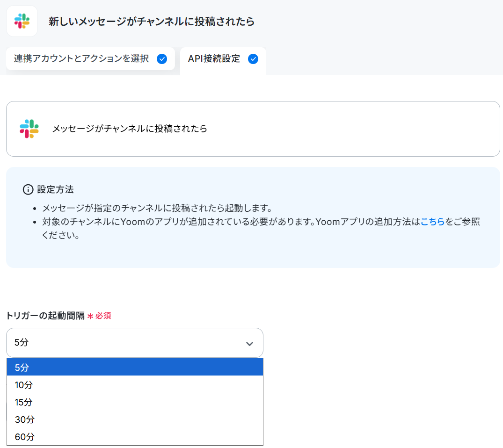Image resolution: width=503 pixels, height=448 pixels.
Task: Click the 設定方法 heading
Action: pyautogui.click(x=56, y=189)
